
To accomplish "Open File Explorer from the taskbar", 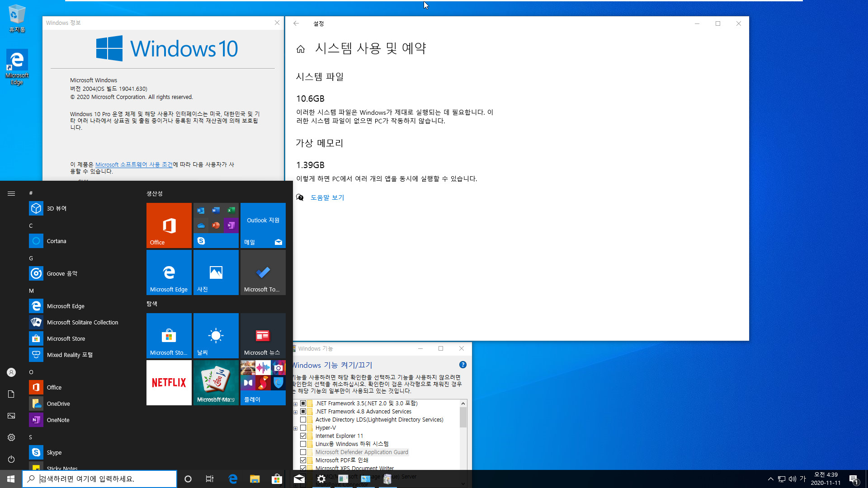I will [x=255, y=479].
